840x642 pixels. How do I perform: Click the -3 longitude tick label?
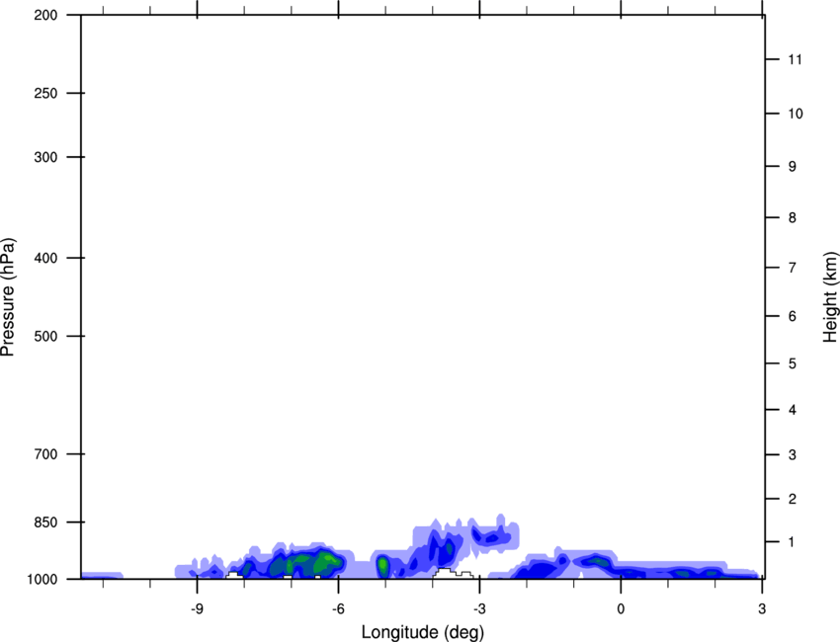(x=479, y=609)
